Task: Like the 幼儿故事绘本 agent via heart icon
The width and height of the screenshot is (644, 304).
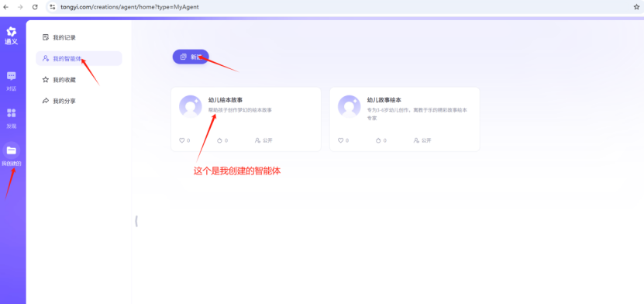Action: tap(340, 140)
